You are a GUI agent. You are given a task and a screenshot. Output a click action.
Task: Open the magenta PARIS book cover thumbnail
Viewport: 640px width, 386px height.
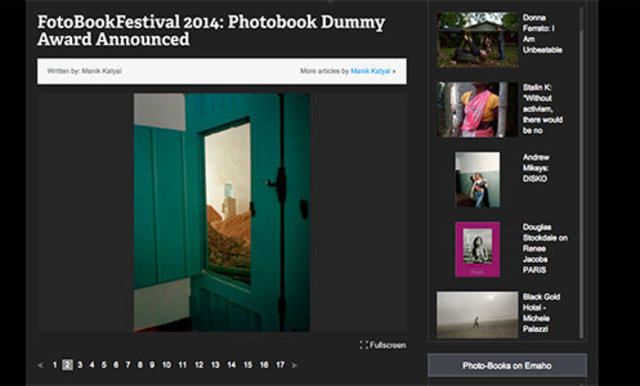[x=478, y=249]
